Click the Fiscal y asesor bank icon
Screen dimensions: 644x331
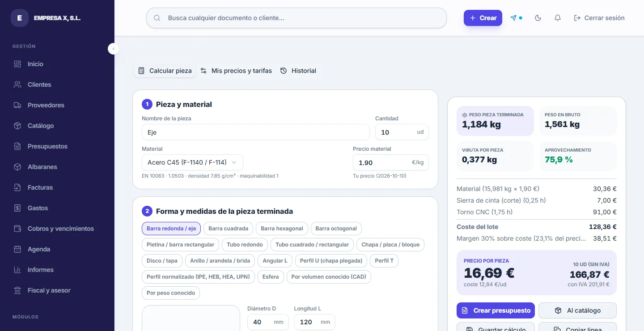(x=17, y=290)
